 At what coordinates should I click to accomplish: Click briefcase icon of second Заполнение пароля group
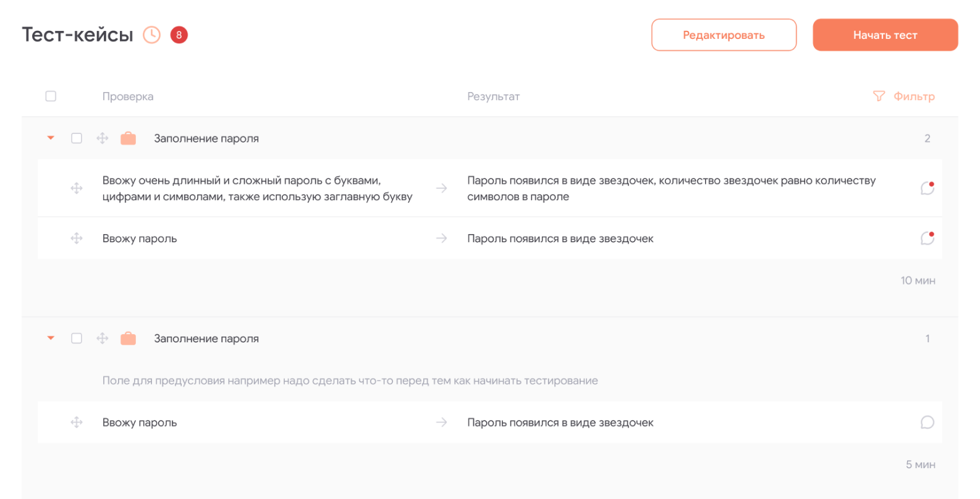(x=129, y=338)
